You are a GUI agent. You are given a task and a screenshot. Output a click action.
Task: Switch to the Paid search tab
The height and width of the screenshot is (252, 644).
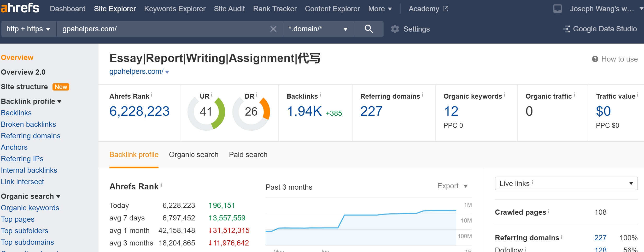click(x=248, y=155)
